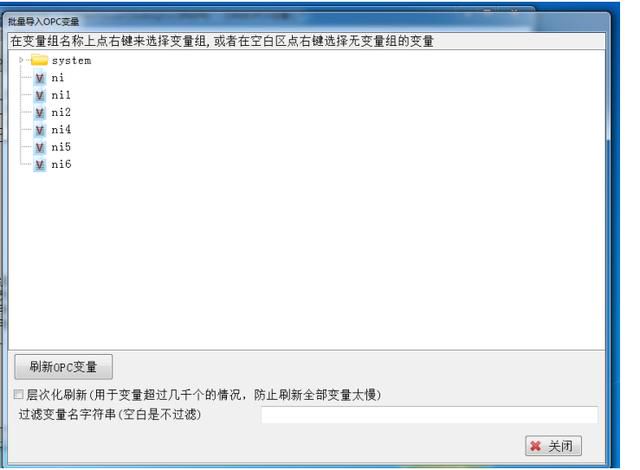Select the ni1 variable label
The image size is (640, 470).
pyautogui.click(x=61, y=95)
